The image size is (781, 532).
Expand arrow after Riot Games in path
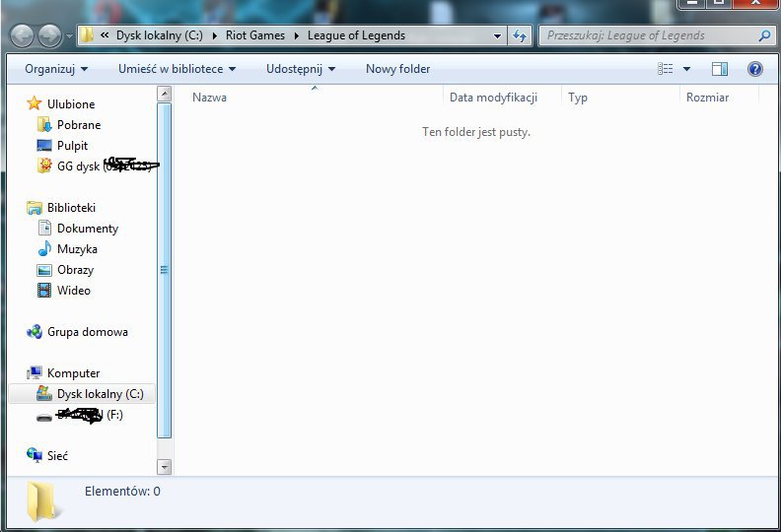click(297, 35)
